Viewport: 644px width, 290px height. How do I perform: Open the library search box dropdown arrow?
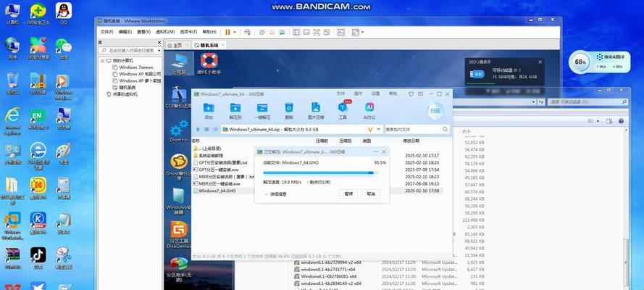[x=159, y=50]
